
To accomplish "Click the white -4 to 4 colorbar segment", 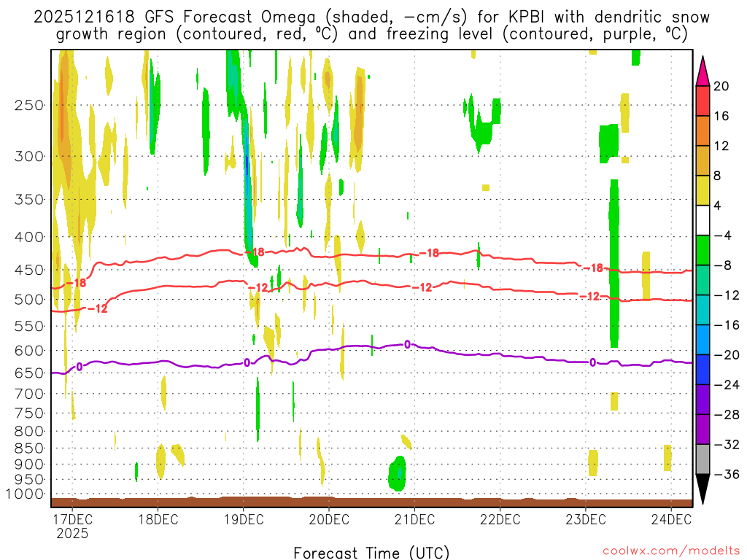I will (x=703, y=220).
